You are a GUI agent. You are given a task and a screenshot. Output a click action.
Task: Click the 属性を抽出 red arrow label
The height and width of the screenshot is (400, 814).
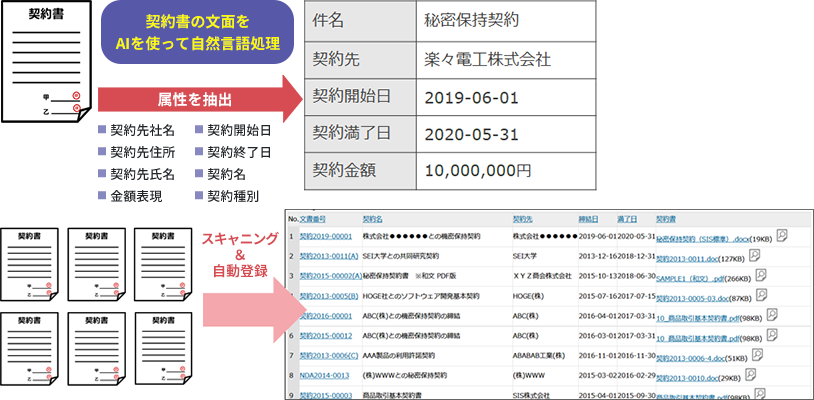195,100
